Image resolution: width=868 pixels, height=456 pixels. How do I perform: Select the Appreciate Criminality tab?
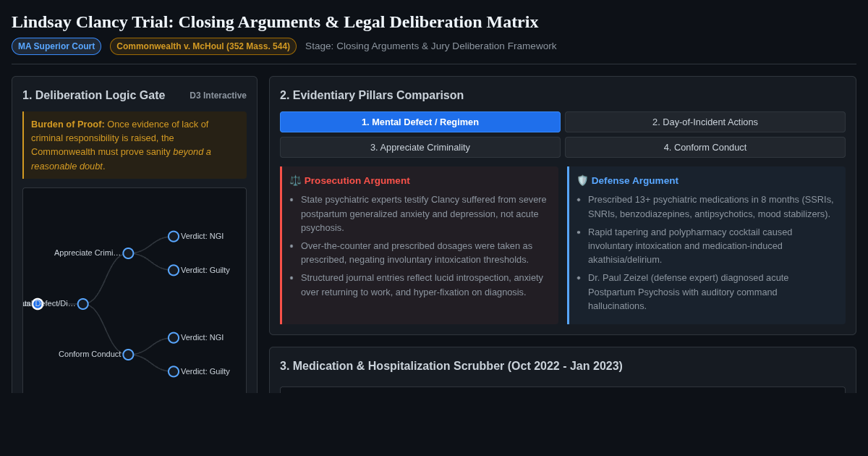(x=420, y=148)
